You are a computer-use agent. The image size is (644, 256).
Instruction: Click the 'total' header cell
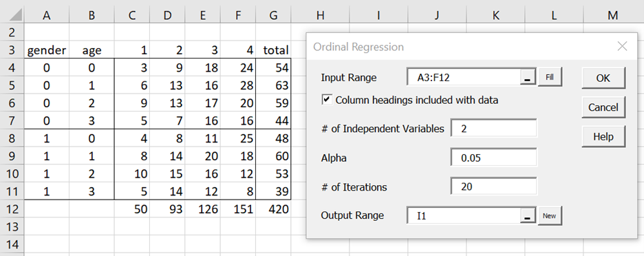coord(273,50)
